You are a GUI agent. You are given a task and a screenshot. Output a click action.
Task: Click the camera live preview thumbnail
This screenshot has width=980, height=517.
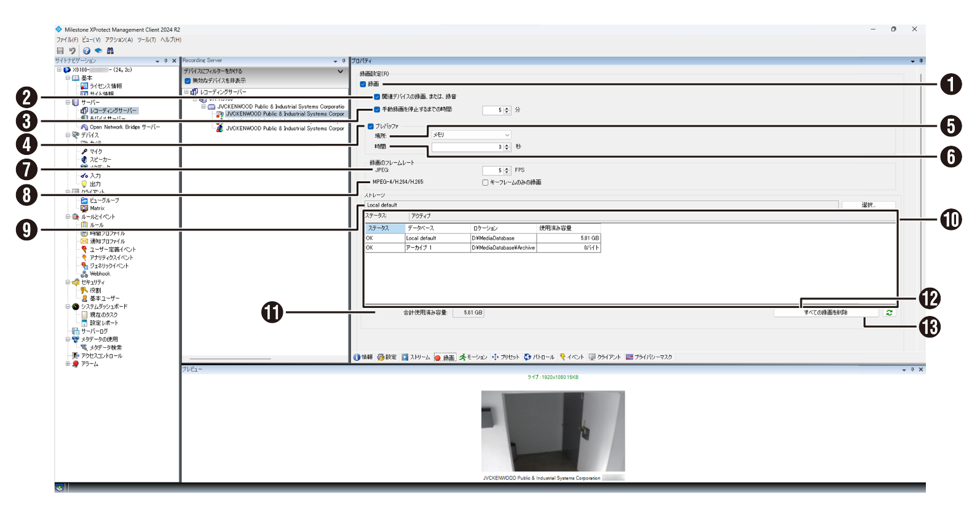coord(553,431)
